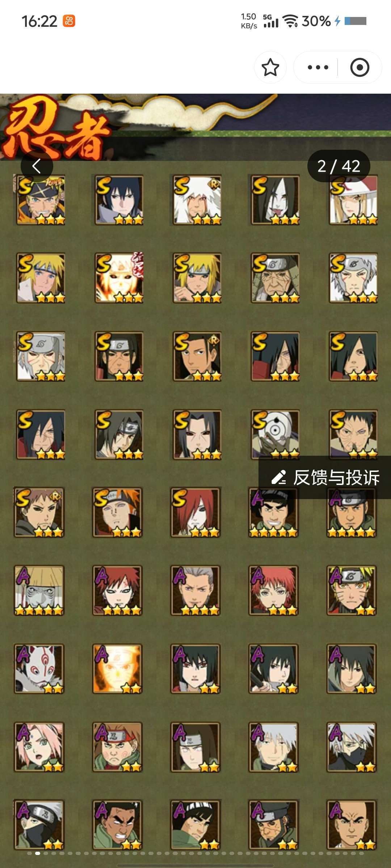Select the Orochimaru S-rank ninja portrait
Viewport: 391px width, 868px height.
point(276,200)
